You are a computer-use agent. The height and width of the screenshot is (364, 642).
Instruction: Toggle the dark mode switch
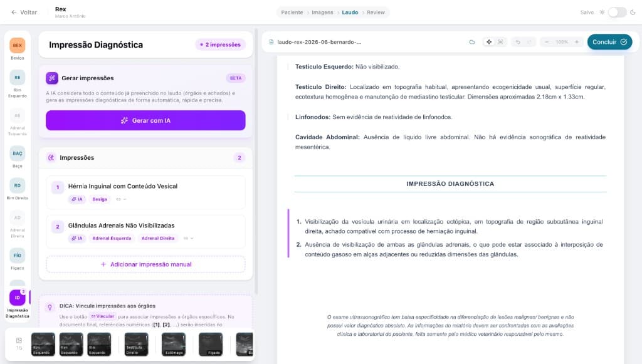tap(617, 13)
